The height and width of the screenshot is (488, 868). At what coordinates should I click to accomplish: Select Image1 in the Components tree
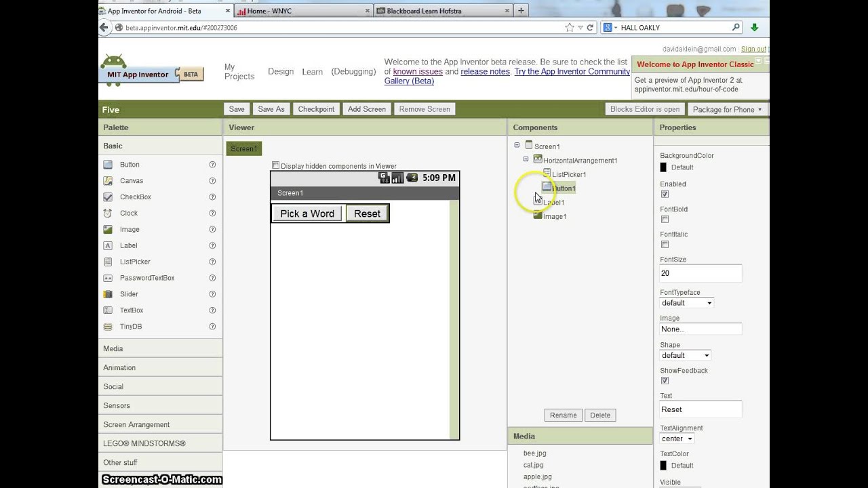[555, 216]
